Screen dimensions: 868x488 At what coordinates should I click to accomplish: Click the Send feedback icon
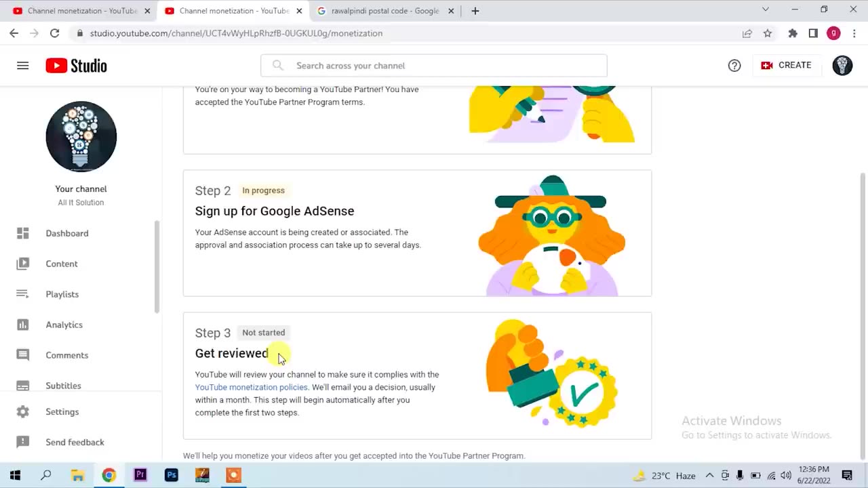23,443
